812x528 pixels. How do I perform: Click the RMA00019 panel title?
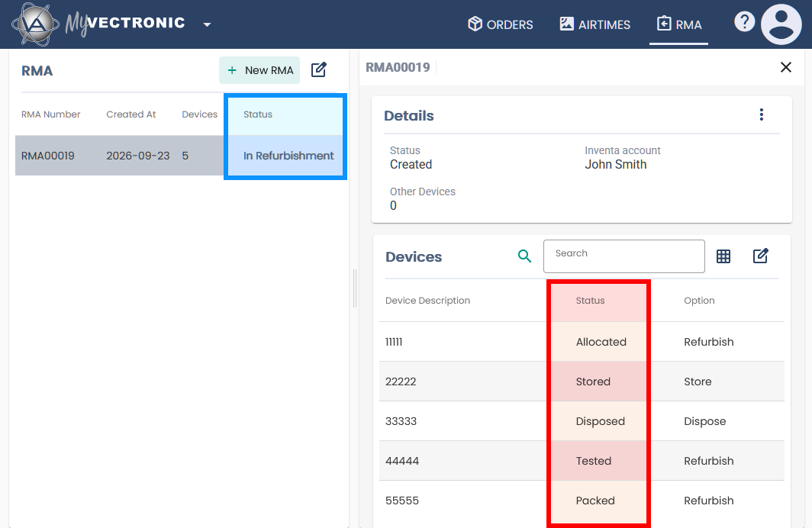398,67
